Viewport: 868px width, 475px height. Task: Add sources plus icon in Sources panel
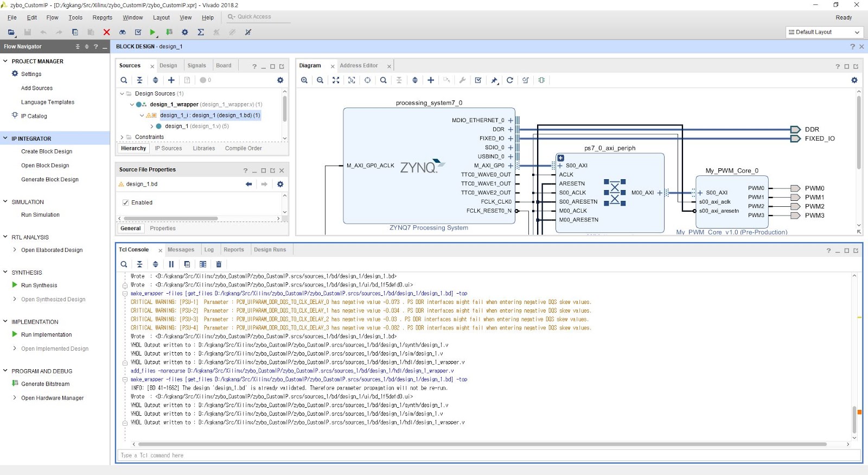pyautogui.click(x=171, y=80)
